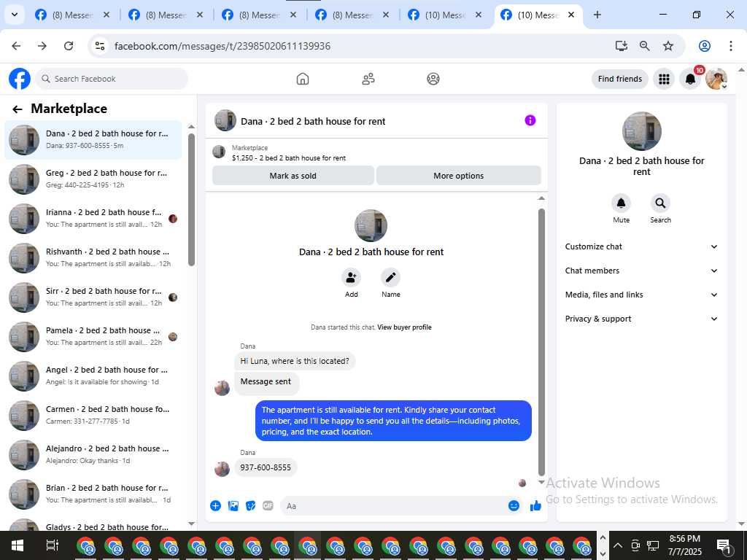Open Greg conversation in chat list
747x560 pixels.
pos(93,179)
